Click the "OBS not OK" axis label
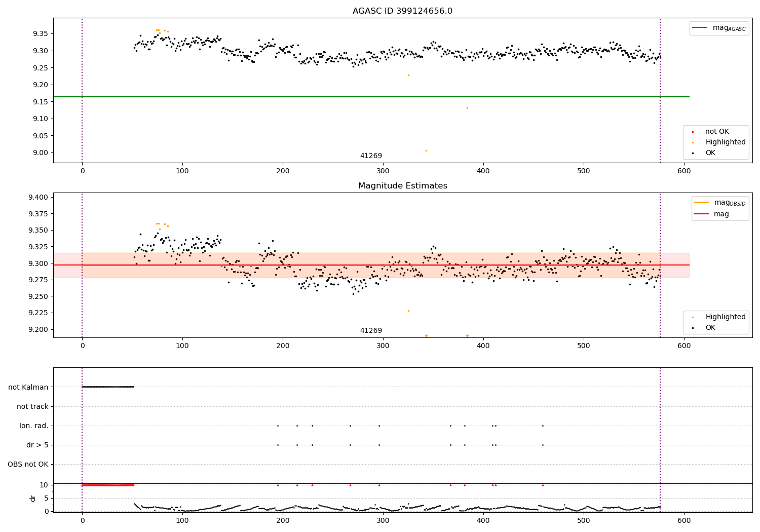 (28, 464)
